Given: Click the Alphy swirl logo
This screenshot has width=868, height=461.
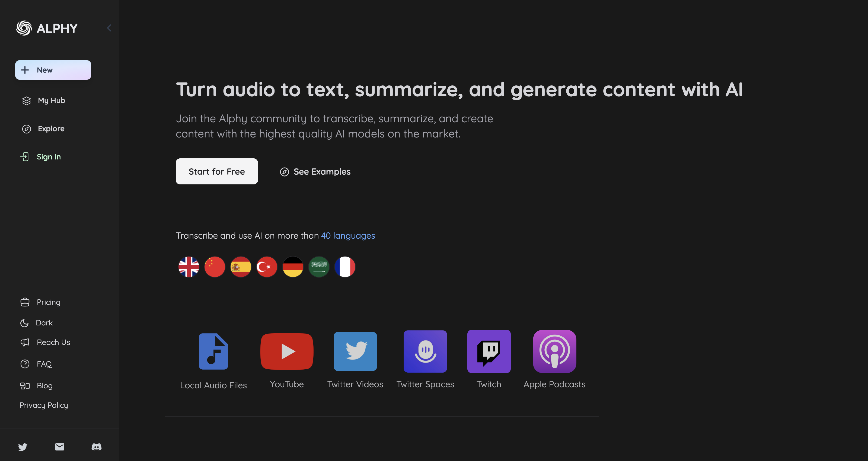Looking at the screenshot, I should pos(24,28).
